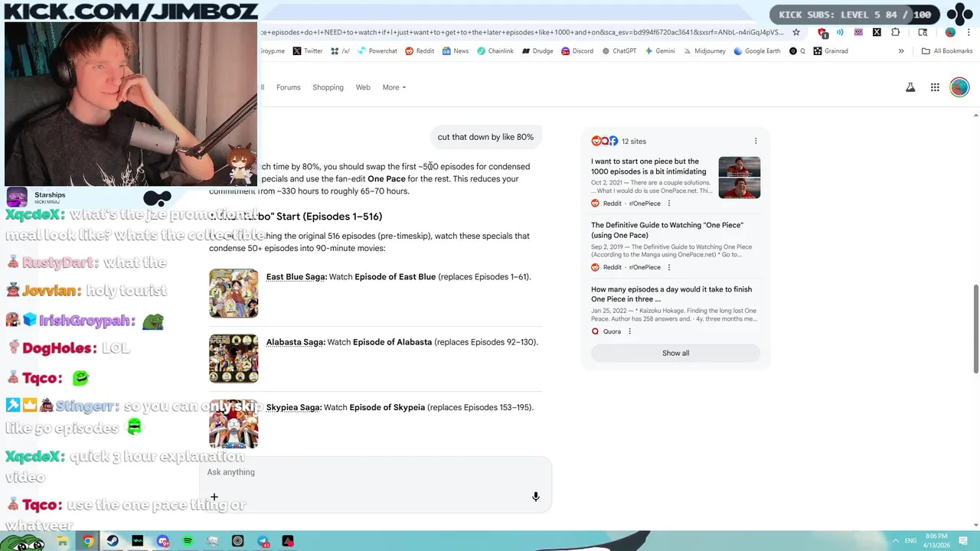Open Spotify from the taskbar

pyautogui.click(x=188, y=541)
